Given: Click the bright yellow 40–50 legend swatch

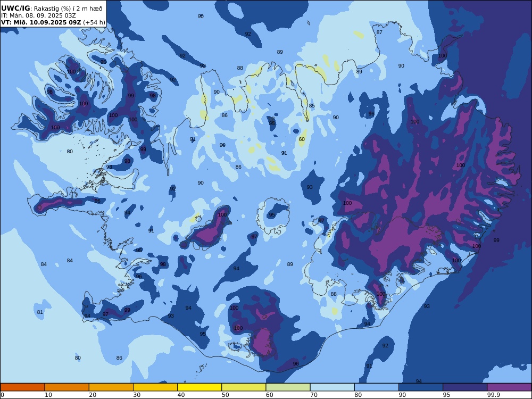Looking at the screenshot, I should (199, 387).
